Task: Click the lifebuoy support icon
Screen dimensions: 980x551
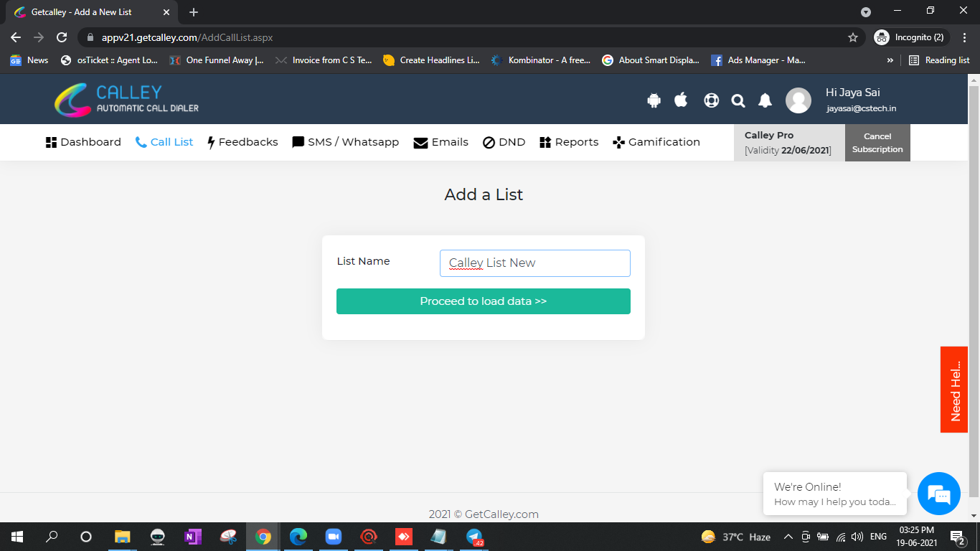Action: click(711, 100)
